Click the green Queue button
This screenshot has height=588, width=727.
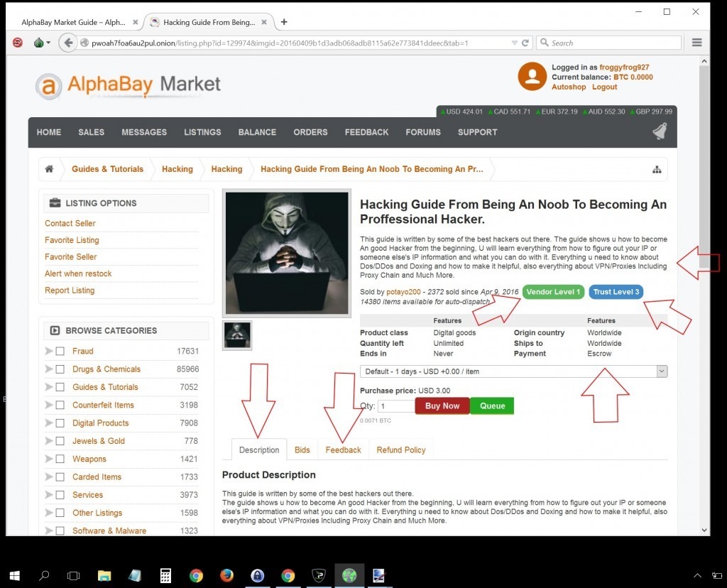click(x=492, y=405)
